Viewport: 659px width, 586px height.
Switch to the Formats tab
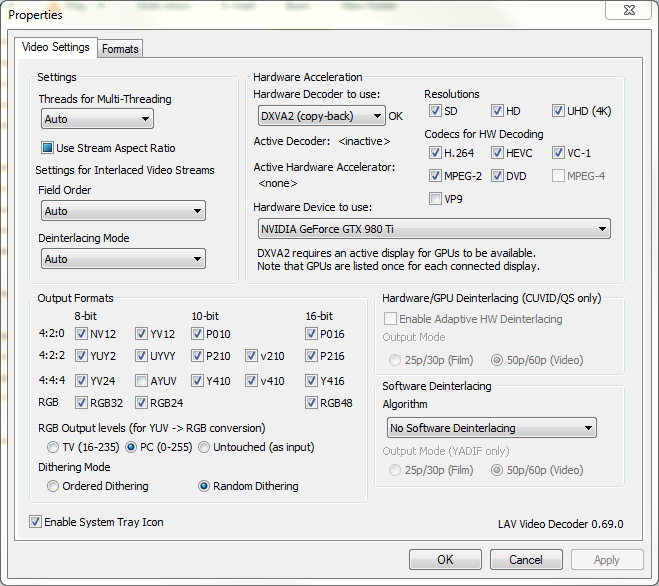coord(120,48)
